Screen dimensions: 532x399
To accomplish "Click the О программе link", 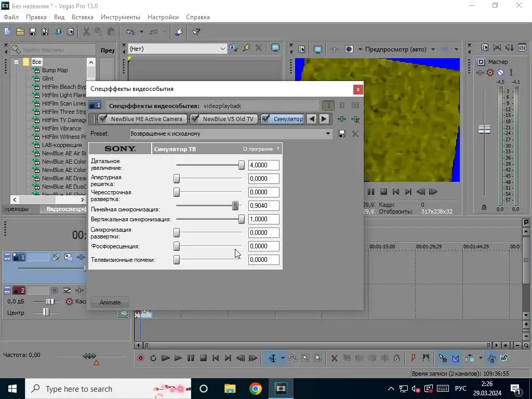I will coord(258,149).
